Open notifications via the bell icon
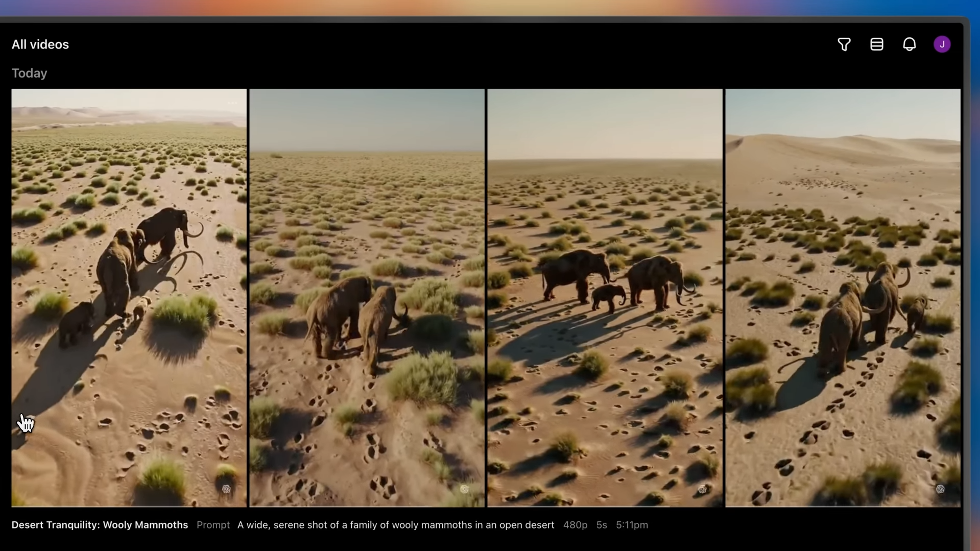980x551 pixels. pyautogui.click(x=909, y=44)
